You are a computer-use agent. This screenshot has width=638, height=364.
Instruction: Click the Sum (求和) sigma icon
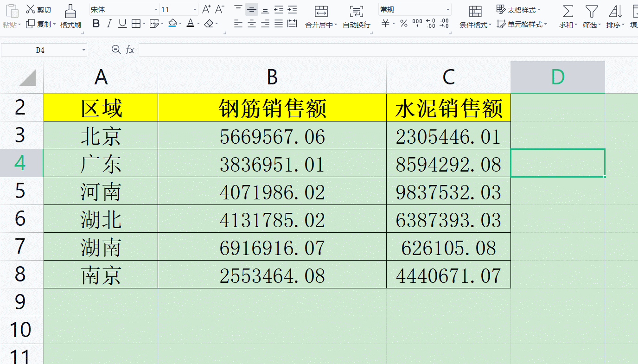[x=568, y=12]
